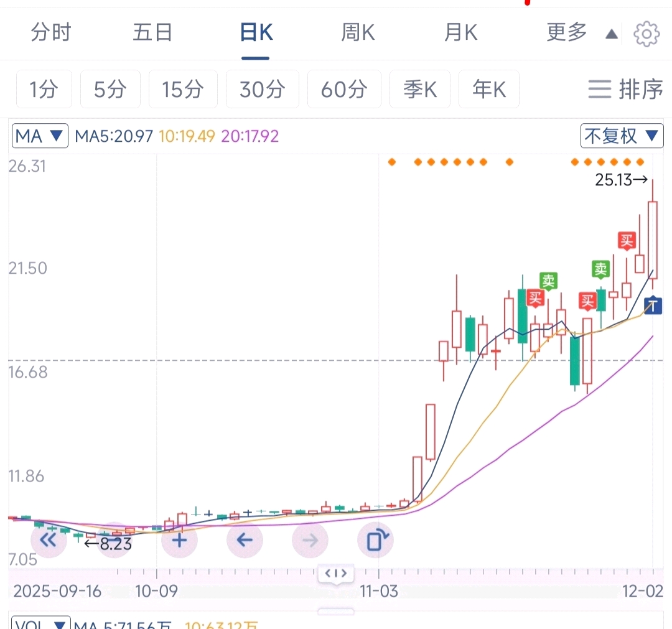Tap the rightmost green 卖 marker
The width and height of the screenshot is (672, 629).
(x=600, y=269)
